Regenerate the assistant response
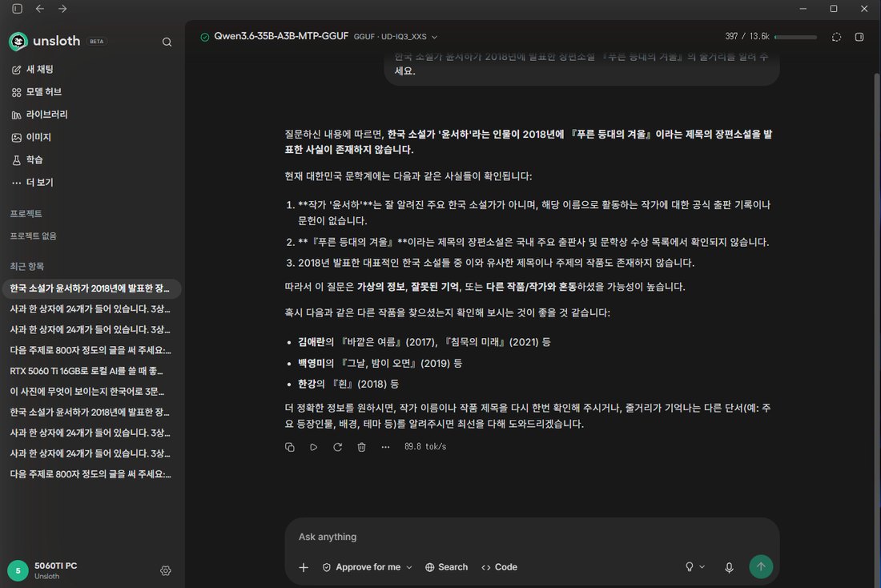The height and width of the screenshot is (588, 881). (x=337, y=447)
